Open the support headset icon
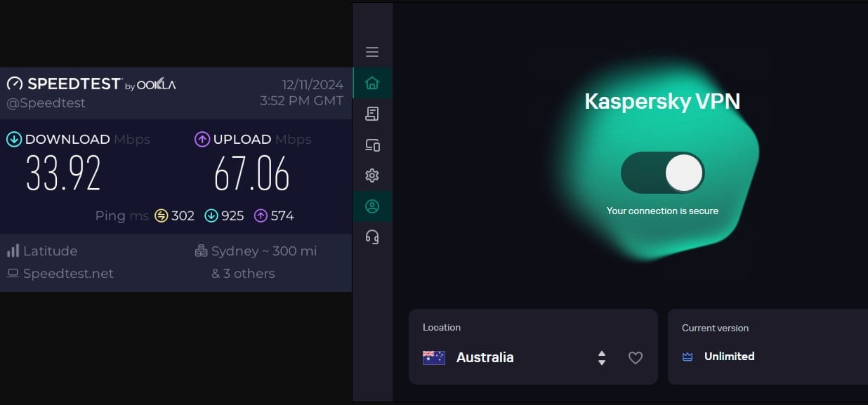 (x=371, y=237)
